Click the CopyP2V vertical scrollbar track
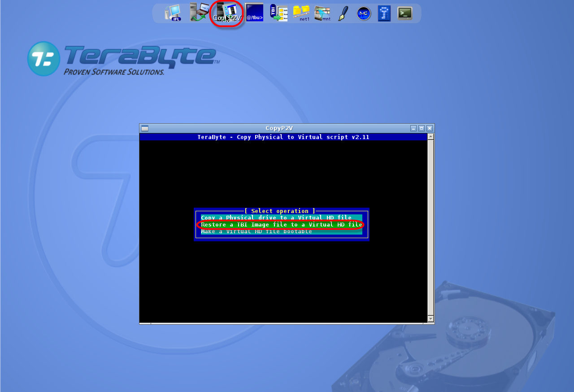Screen dimensions: 574x392 click(430, 228)
